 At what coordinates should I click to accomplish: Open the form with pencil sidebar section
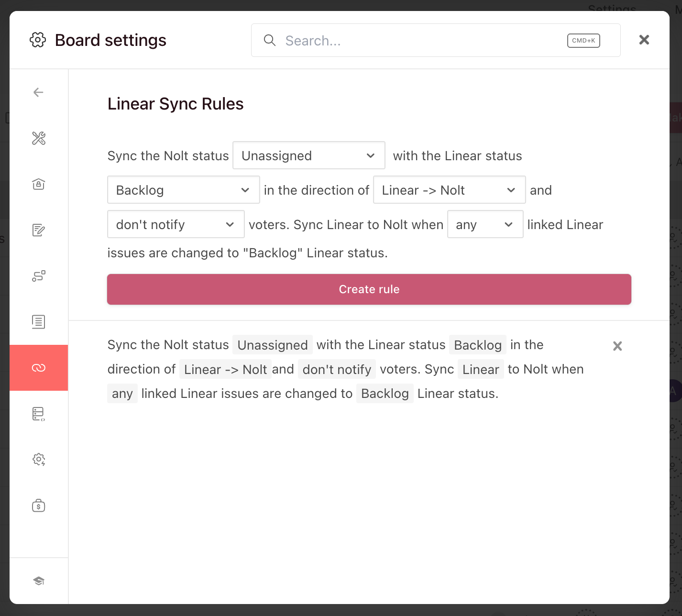(39, 230)
